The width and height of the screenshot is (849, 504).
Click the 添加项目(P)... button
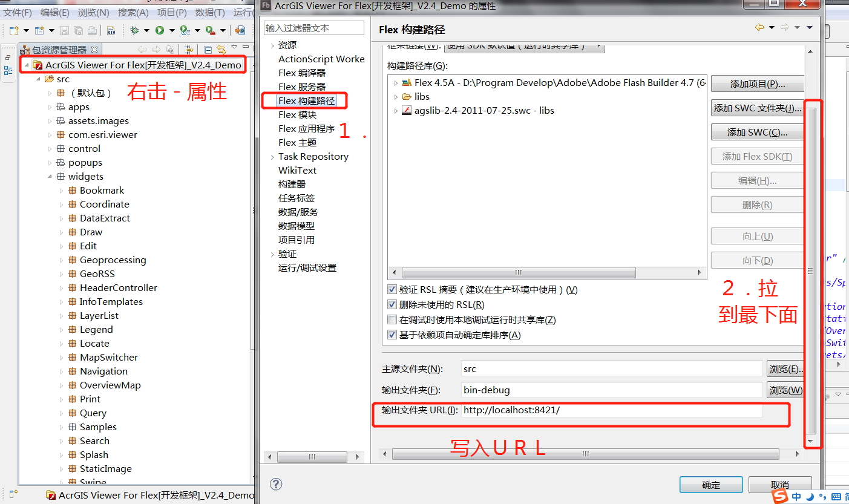point(757,84)
